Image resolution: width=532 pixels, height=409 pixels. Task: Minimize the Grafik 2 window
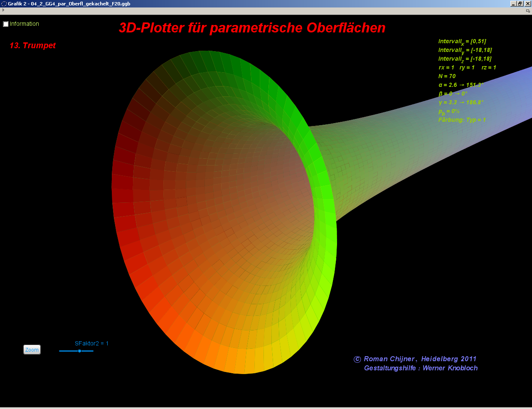click(513, 4)
